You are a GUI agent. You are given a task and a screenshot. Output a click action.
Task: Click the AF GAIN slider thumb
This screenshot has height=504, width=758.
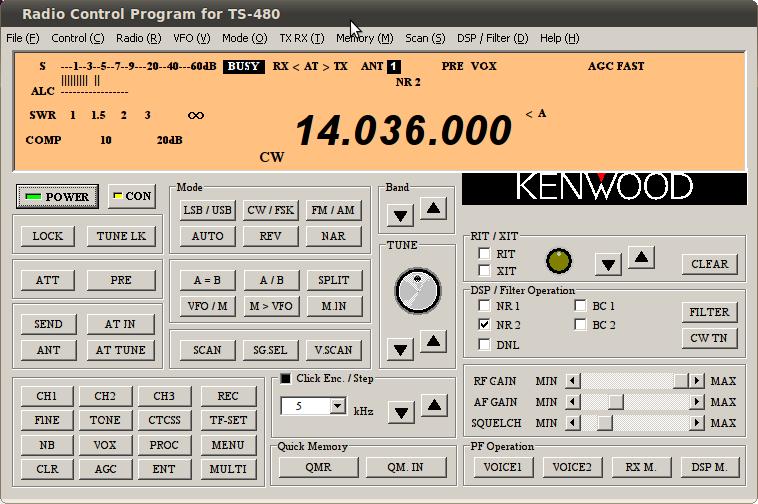pos(615,402)
